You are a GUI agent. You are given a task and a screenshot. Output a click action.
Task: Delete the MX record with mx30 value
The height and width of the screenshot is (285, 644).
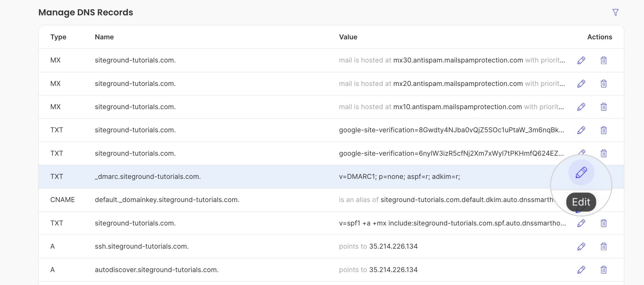click(604, 60)
